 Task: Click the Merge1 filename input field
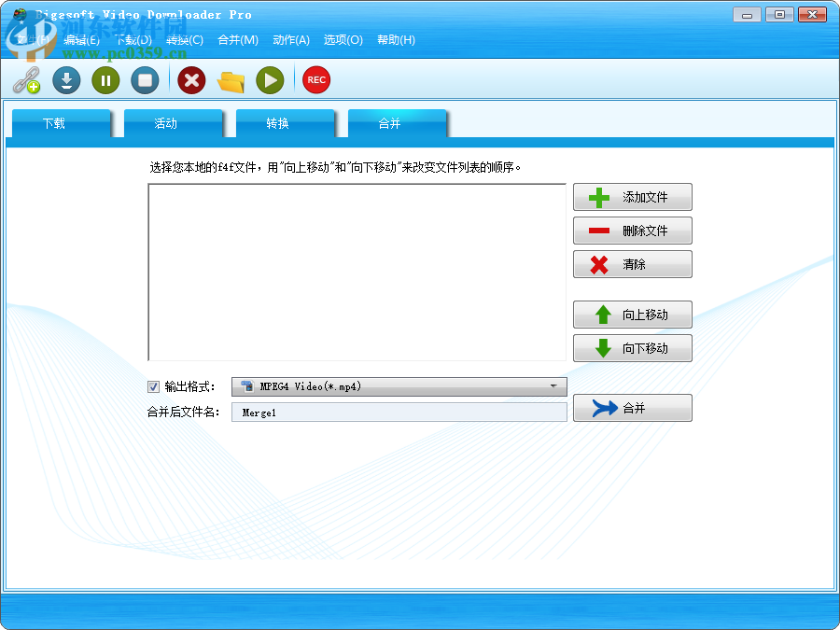pos(399,412)
